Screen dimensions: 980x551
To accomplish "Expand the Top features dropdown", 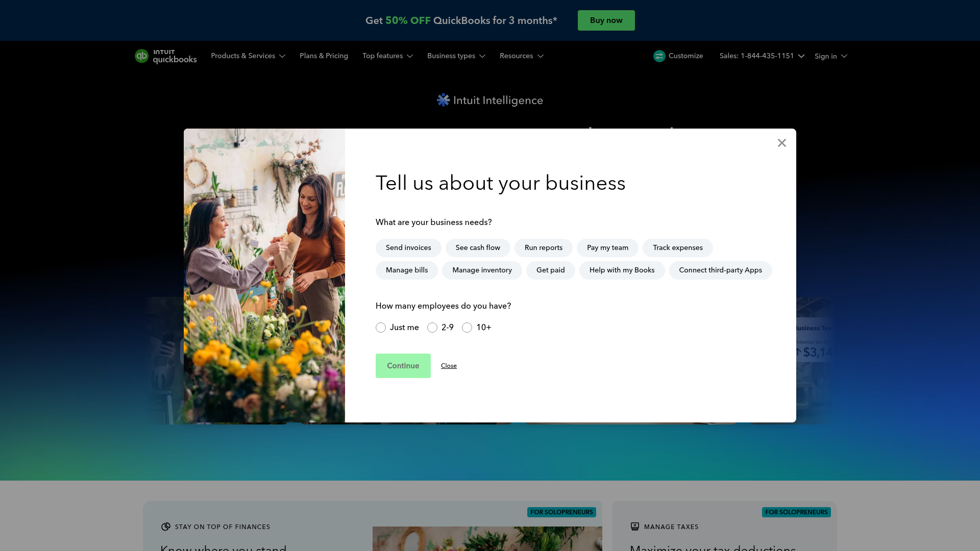I will (x=387, y=56).
